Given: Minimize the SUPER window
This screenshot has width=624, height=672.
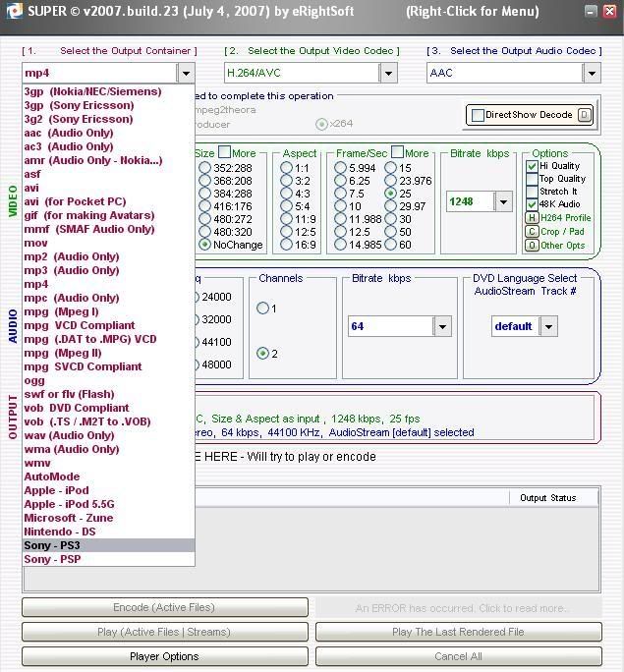Looking at the screenshot, I should [591, 11].
